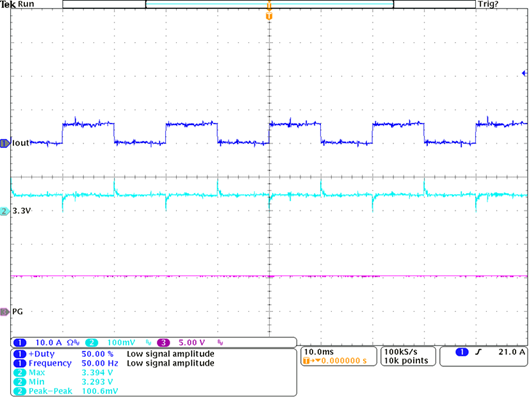Click the Trig? status indicator
Image resolution: width=529 pixels, height=397 pixels.
488,4
